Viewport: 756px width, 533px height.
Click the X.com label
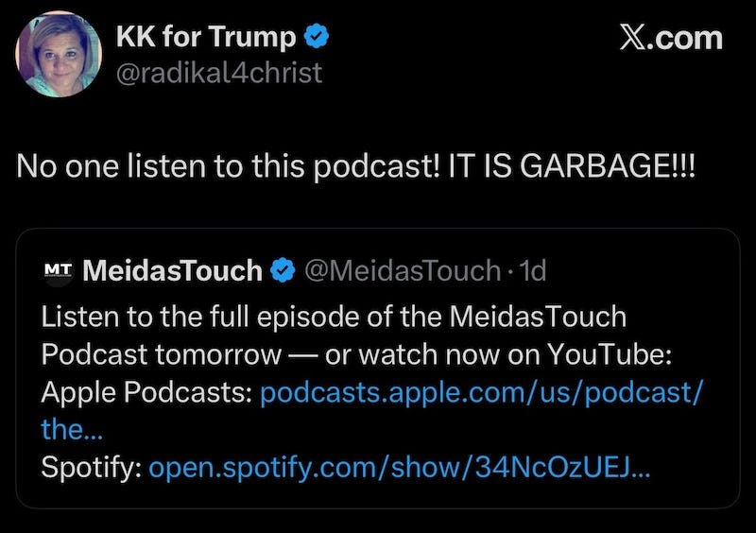tap(671, 38)
